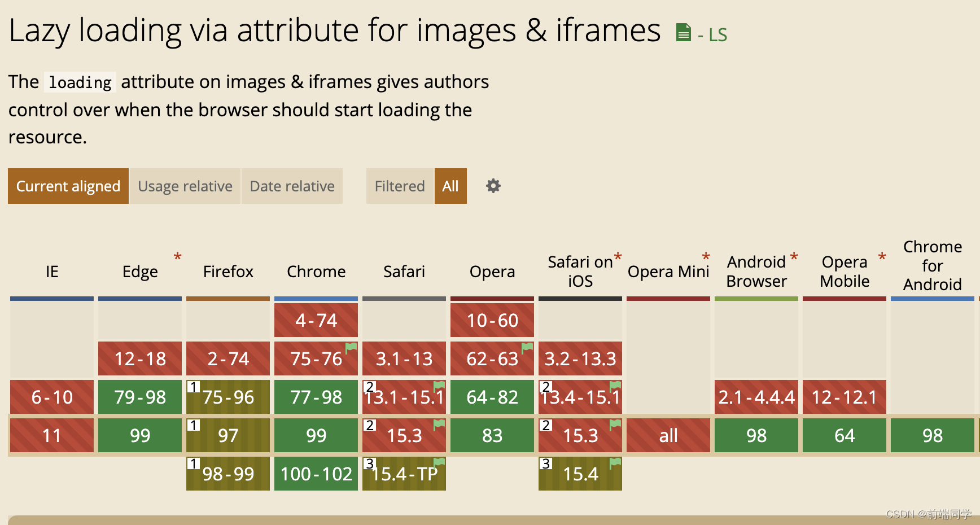Click the Chrome 100-102 support cell
The height and width of the screenshot is (525, 980).
pos(316,474)
